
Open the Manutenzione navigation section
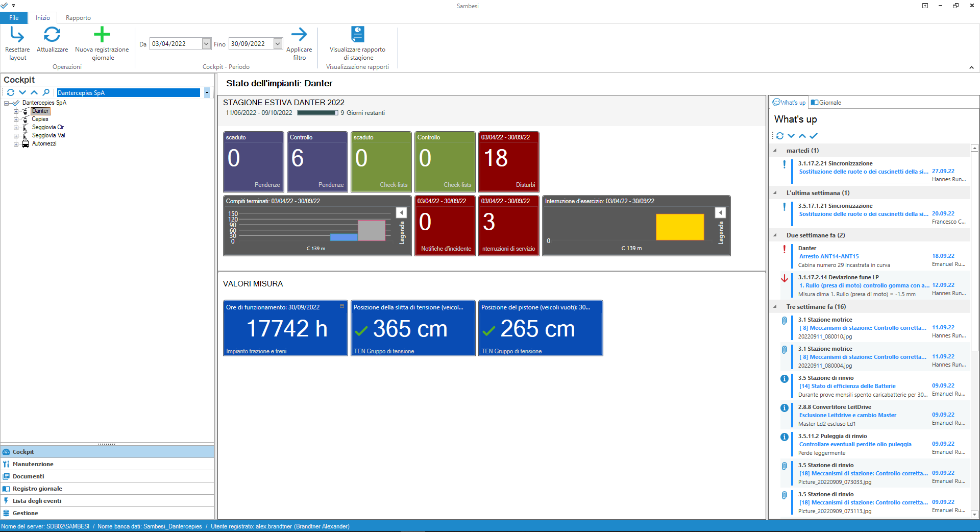click(x=107, y=464)
